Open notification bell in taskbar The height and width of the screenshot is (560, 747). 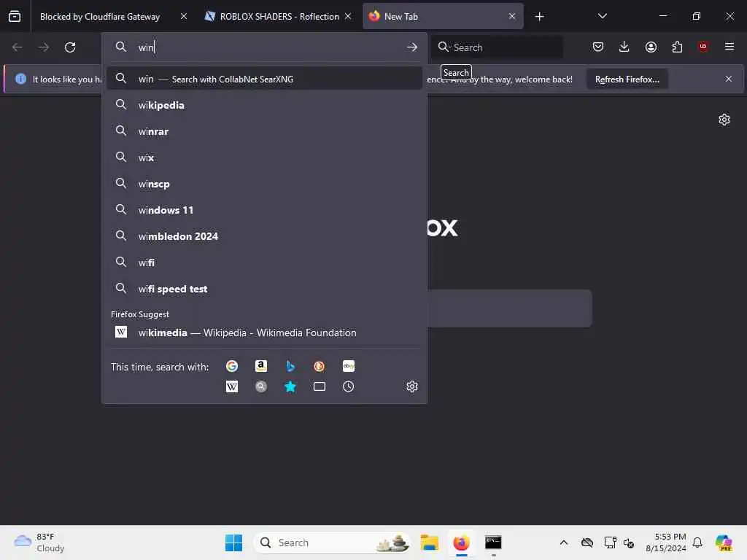tap(697, 542)
